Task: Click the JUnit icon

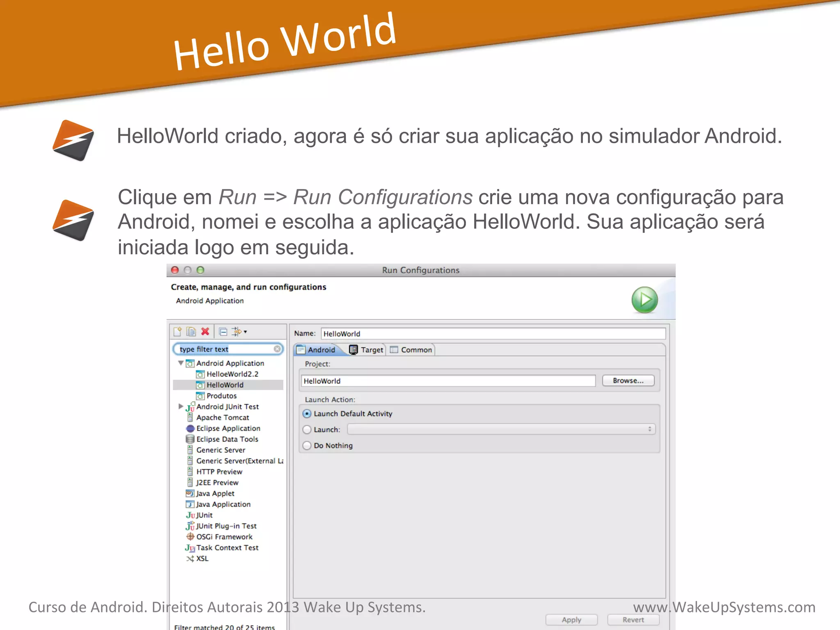Action: tap(190, 516)
